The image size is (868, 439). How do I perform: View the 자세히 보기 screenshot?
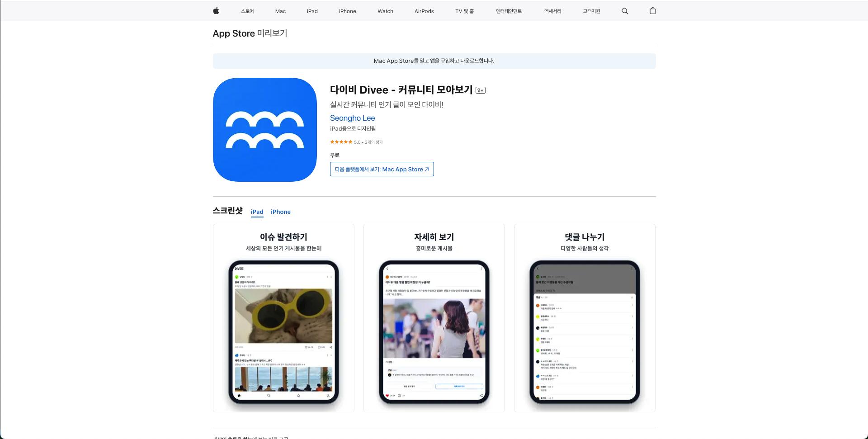pyautogui.click(x=434, y=318)
